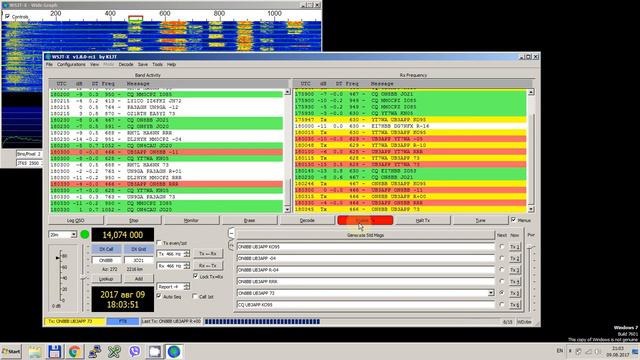Screen dimensions: 640x360
Task: Toggle the Lock Tx=Rx checkbox
Action: coord(196,276)
